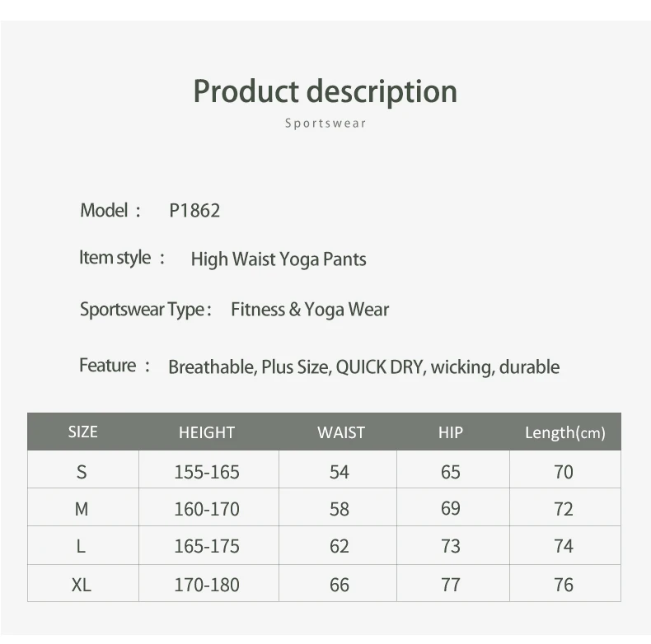This screenshot has width=651, height=644.
Task: Select the S size row cell
Action: pos(82,472)
